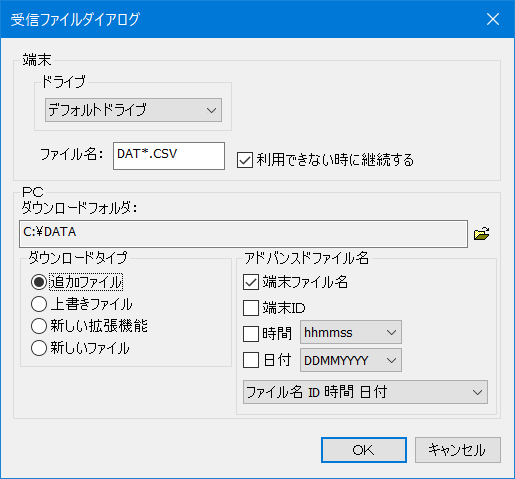Focus the download folder field showing C:¥DATA
Screen dimensions: 515x479
243,234
